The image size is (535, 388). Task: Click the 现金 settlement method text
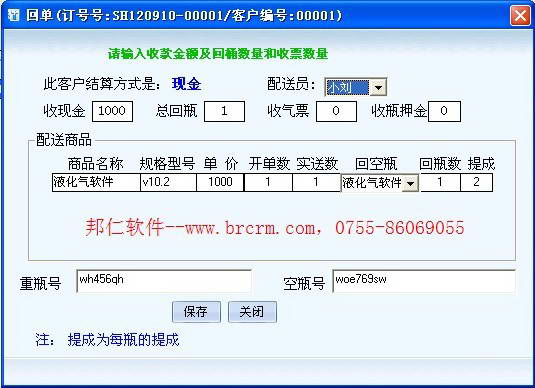click(x=186, y=84)
